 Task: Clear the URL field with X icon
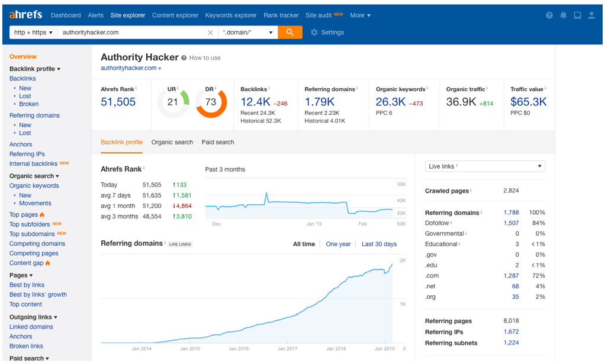click(210, 33)
